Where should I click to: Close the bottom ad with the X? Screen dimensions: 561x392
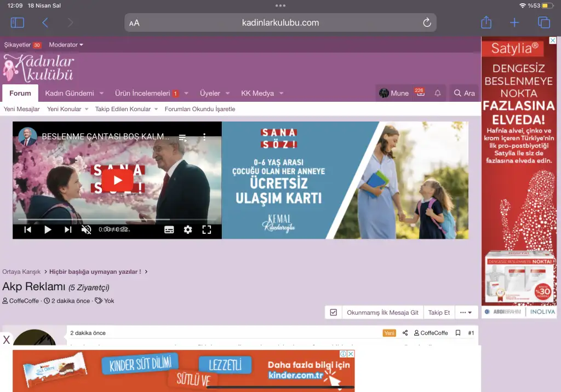(7, 339)
